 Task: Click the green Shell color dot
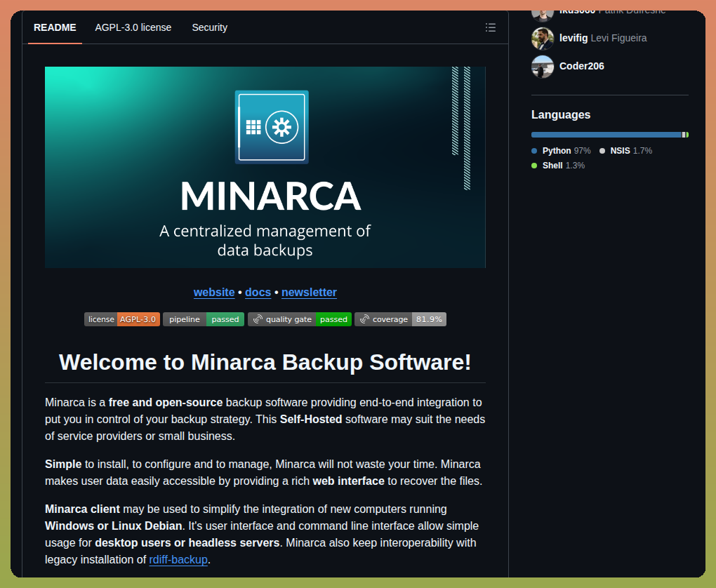pyautogui.click(x=534, y=166)
